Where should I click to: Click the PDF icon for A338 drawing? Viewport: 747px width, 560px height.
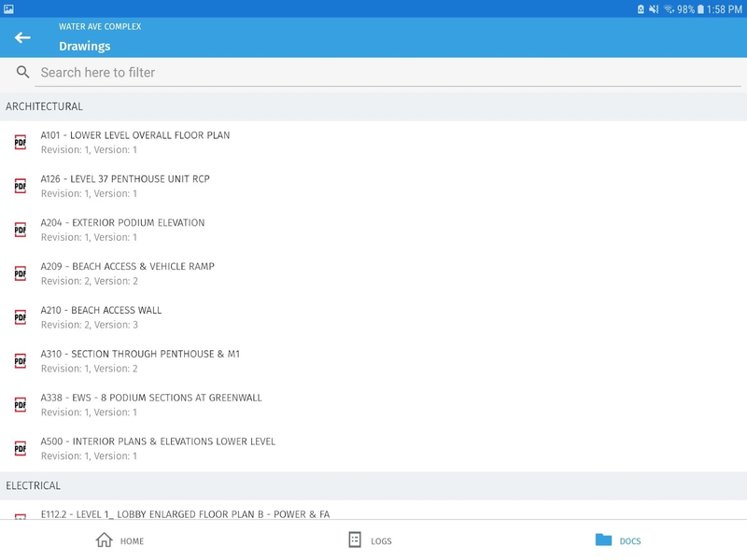coord(21,404)
